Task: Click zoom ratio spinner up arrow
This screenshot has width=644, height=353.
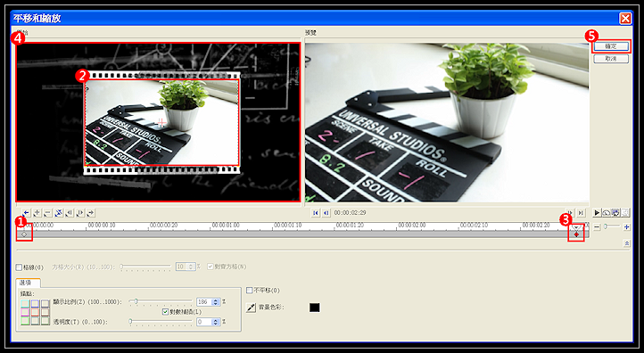Action: [x=216, y=300]
